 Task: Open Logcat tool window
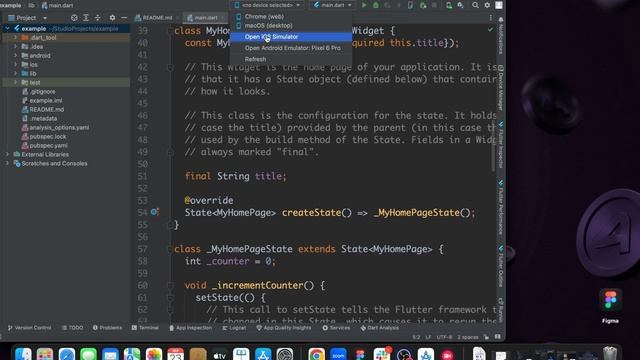234,327
